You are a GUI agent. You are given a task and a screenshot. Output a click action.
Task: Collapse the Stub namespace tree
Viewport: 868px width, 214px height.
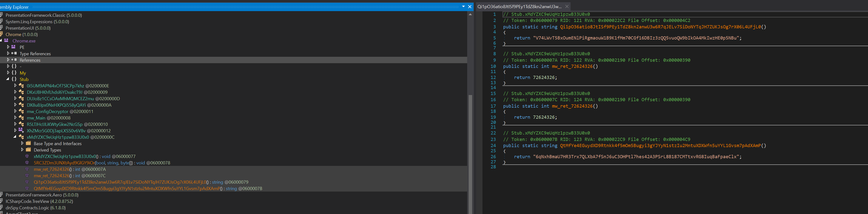pos(8,79)
